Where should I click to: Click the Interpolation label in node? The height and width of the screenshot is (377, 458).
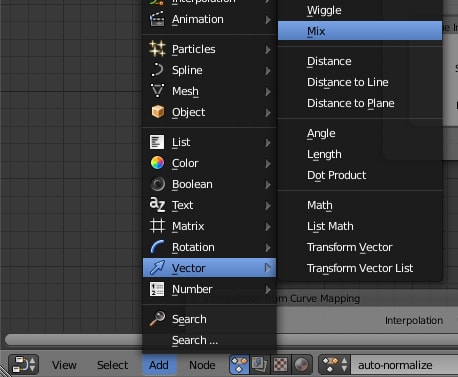[414, 320]
